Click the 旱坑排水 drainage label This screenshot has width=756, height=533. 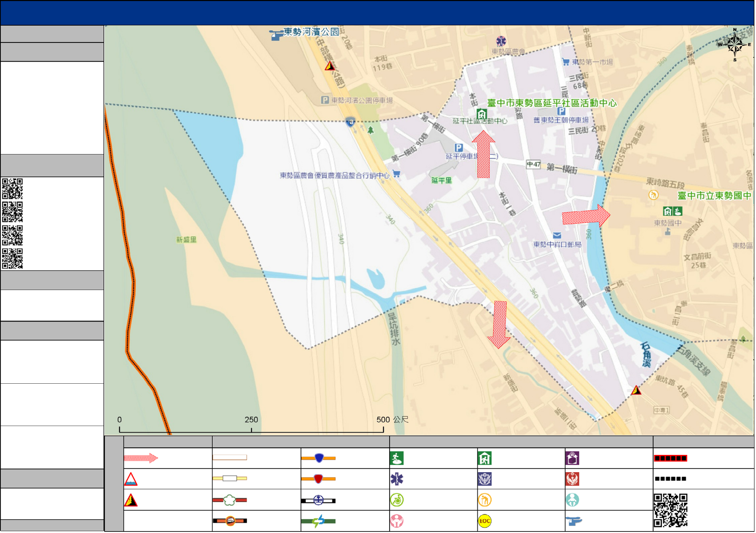point(394,329)
